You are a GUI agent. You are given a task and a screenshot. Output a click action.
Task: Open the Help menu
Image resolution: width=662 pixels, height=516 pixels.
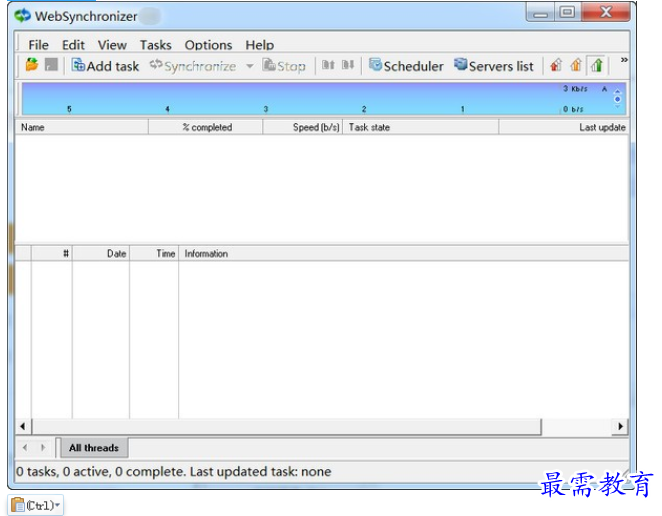point(260,45)
